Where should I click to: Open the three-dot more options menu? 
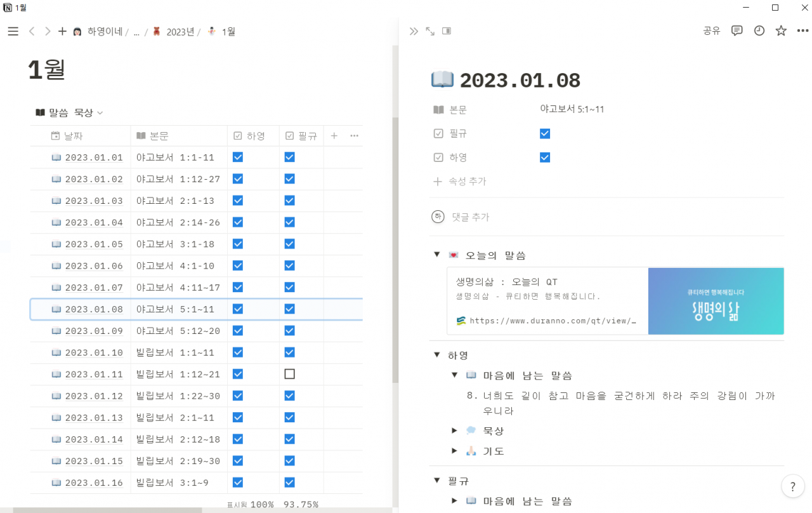click(802, 30)
